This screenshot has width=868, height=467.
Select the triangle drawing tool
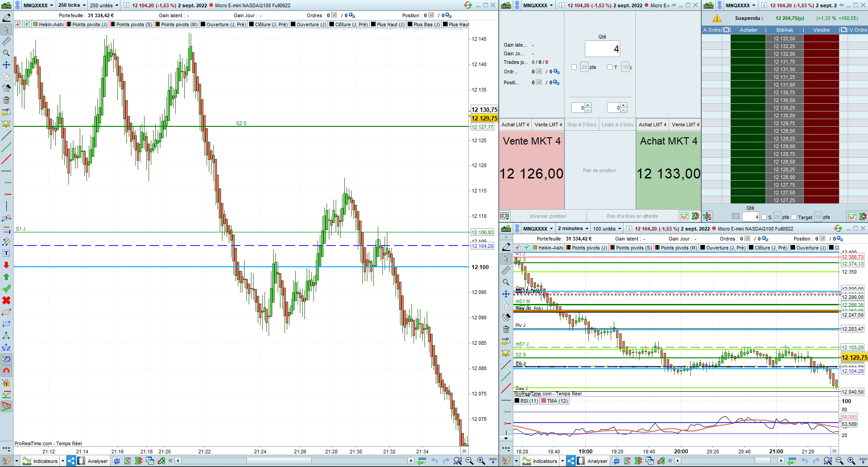[6, 336]
